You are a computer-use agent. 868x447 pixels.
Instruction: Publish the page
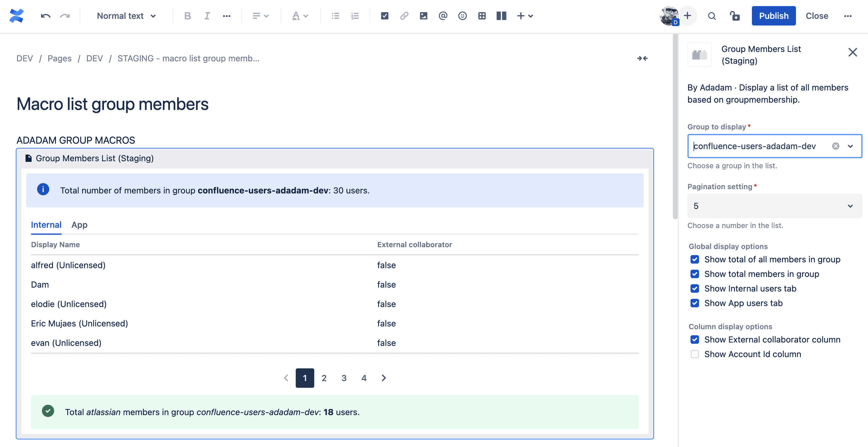773,16
